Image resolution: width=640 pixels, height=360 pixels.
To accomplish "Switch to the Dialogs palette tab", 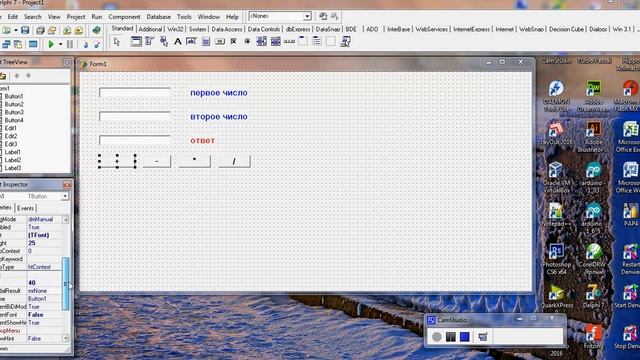I will (x=598, y=29).
